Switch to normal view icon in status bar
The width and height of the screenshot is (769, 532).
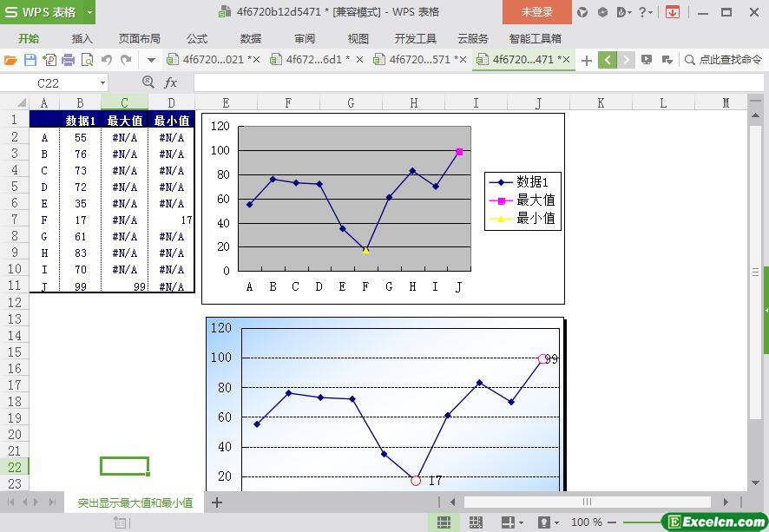[x=444, y=522]
